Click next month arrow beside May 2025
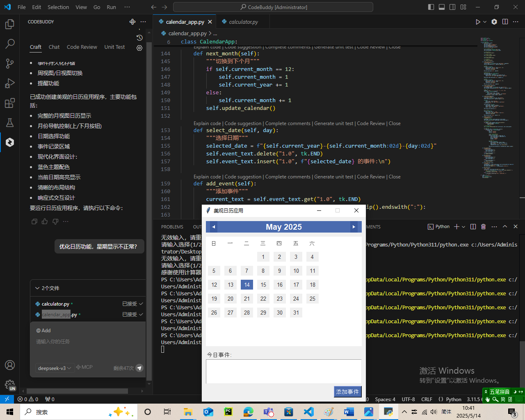This screenshot has width=525, height=420. [354, 226]
